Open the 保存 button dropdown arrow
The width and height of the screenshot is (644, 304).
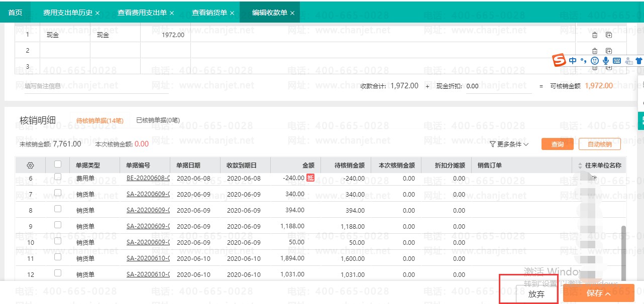click(x=608, y=294)
